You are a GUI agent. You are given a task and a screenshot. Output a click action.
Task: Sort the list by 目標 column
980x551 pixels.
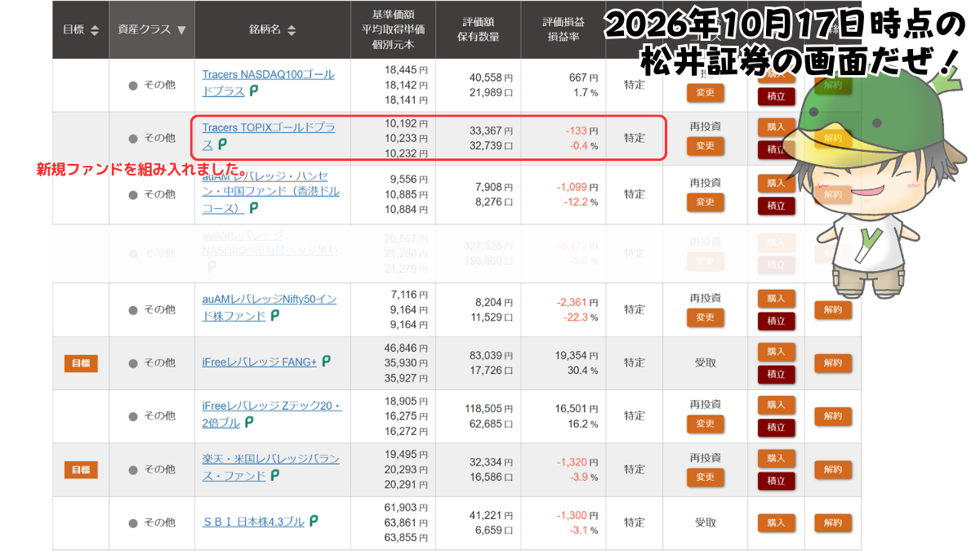(x=94, y=30)
